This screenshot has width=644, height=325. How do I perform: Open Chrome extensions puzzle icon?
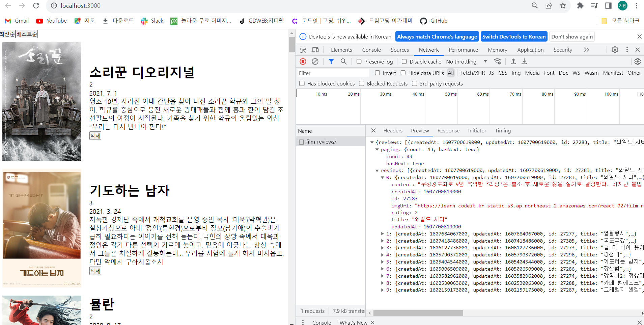(580, 6)
